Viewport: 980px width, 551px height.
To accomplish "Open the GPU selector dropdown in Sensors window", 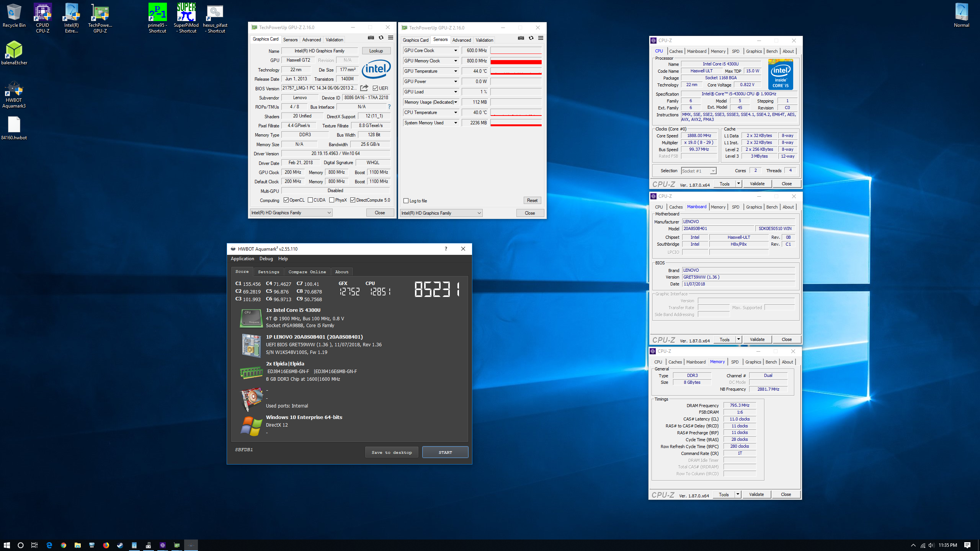I will pos(441,213).
